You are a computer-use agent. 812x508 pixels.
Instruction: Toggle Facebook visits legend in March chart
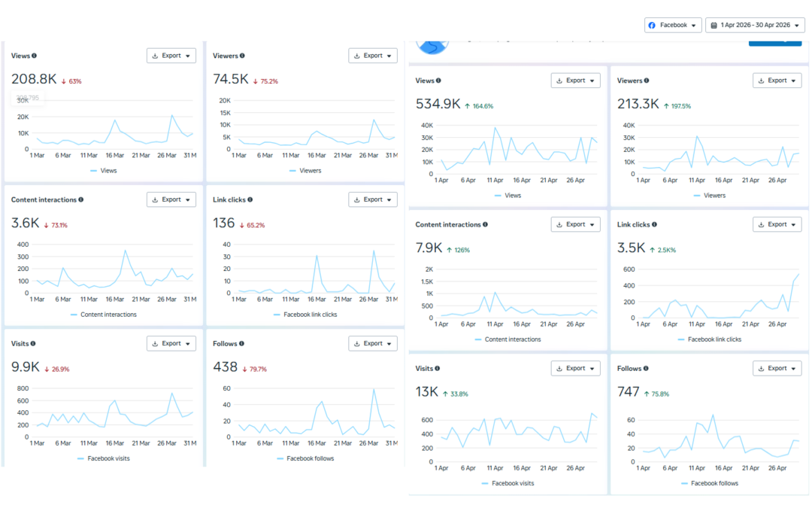tap(104, 459)
